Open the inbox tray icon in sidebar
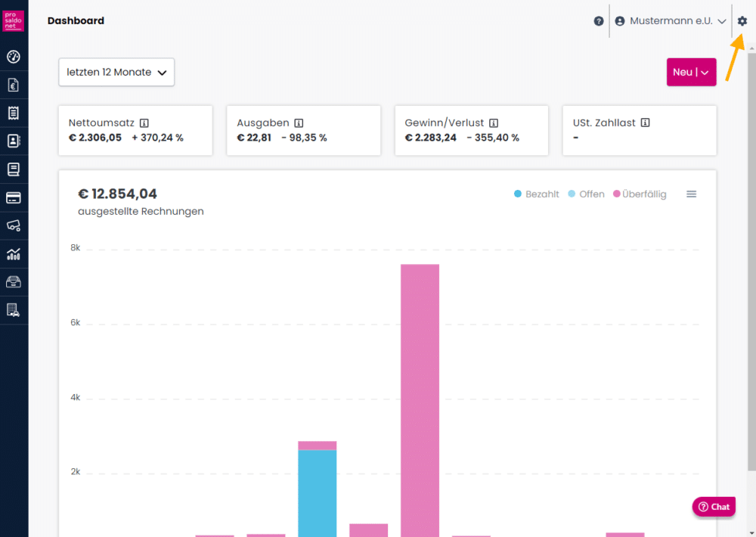The height and width of the screenshot is (537, 756). pos(14,282)
